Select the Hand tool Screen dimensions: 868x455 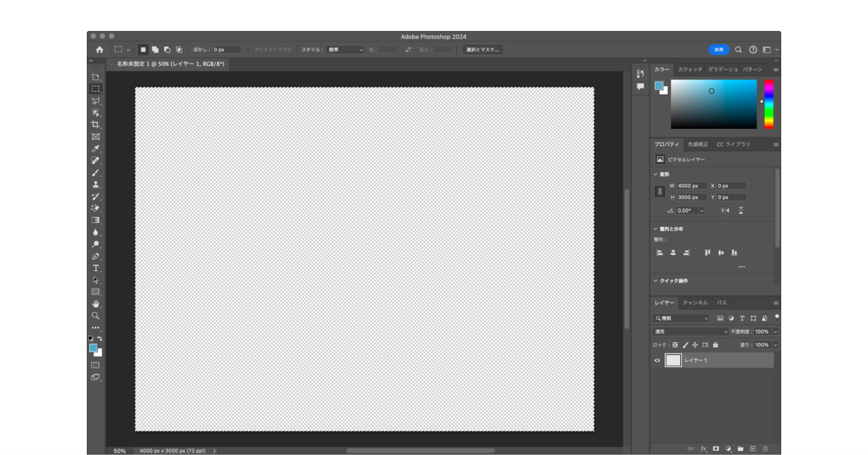[95, 304]
